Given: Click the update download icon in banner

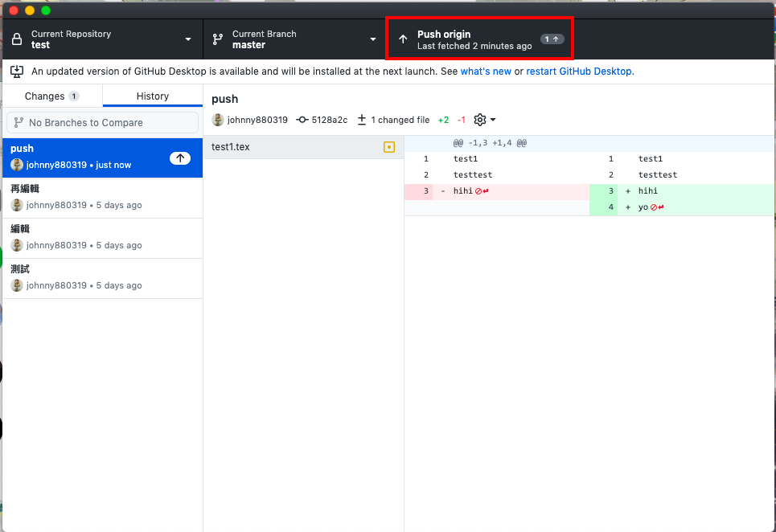Looking at the screenshot, I should (x=17, y=72).
